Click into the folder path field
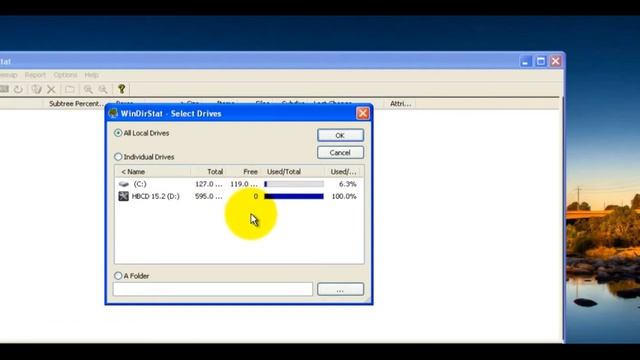Screen dimensions: 640x360 pyautogui.click(x=213, y=289)
